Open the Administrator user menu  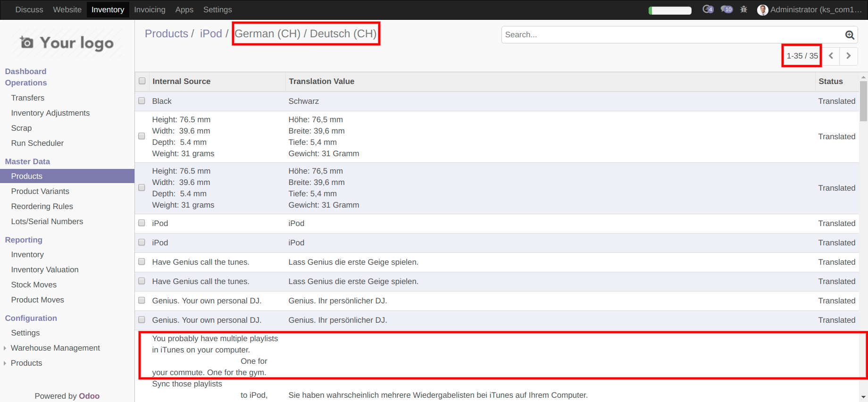click(x=810, y=9)
